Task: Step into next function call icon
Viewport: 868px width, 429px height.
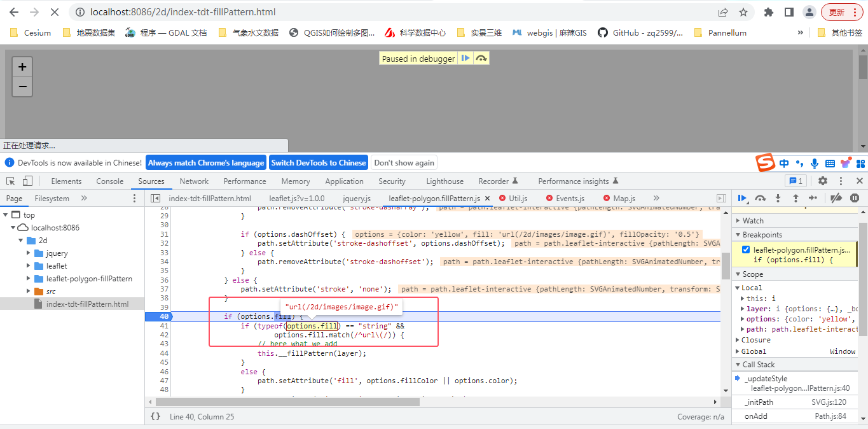Action: click(778, 198)
